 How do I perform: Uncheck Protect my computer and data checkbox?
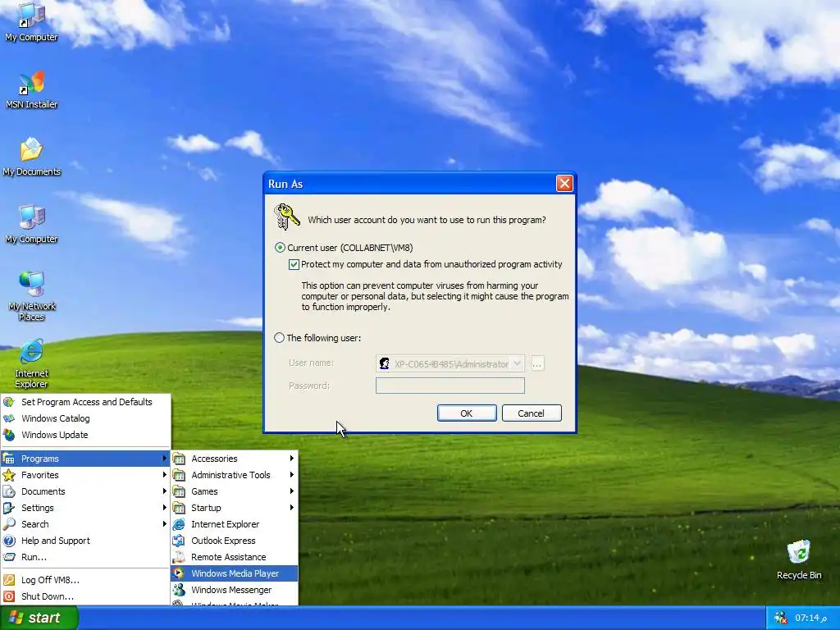coord(294,264)
